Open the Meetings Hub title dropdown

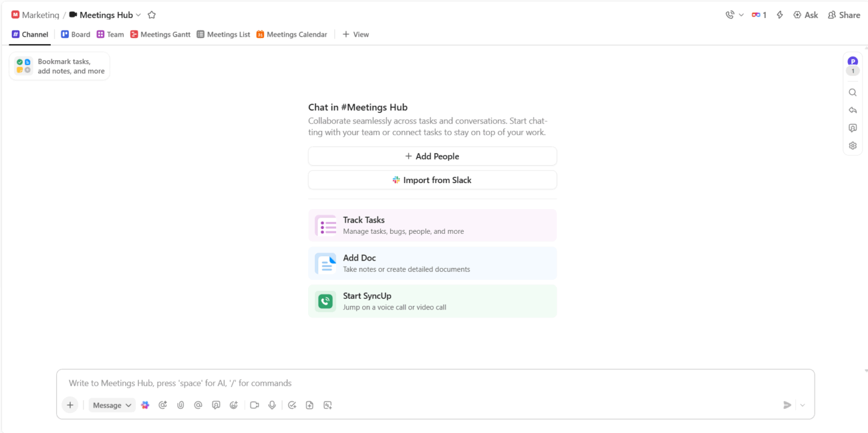pos(138,14)
